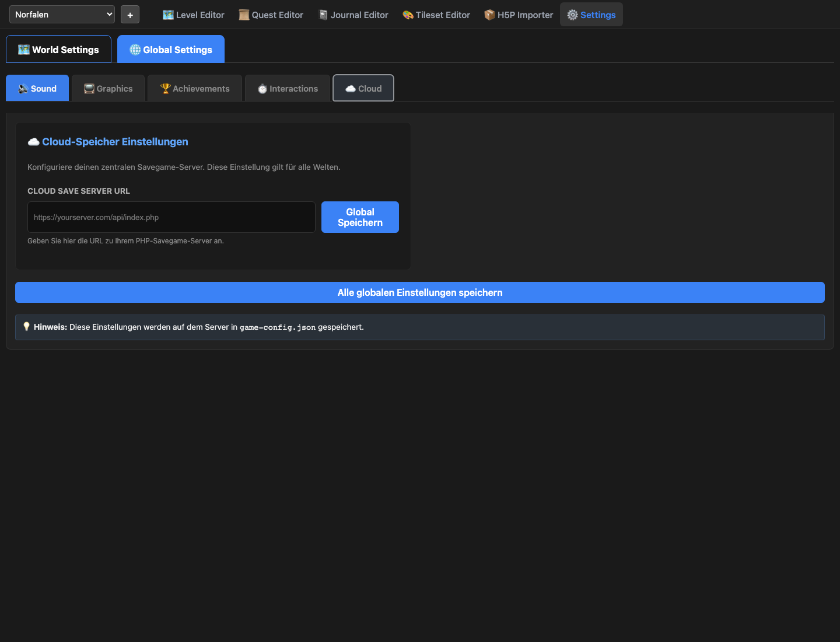
Task: Click the game-config.json text in the hint
Action: pos(278,327)
